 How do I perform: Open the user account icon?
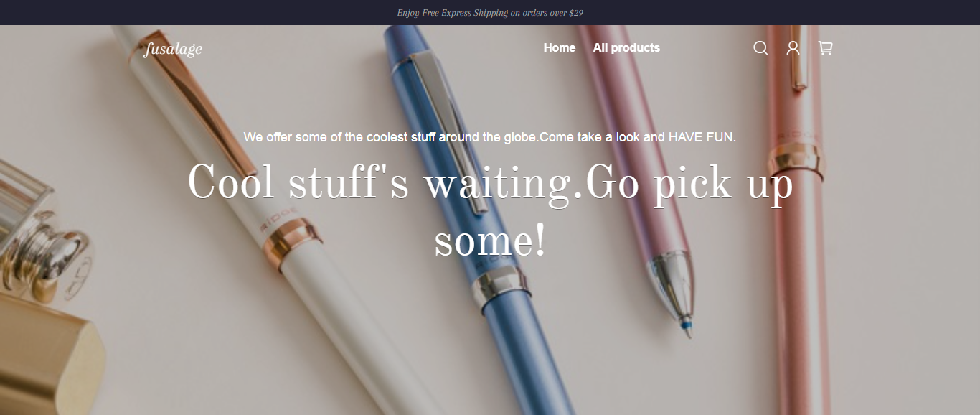pyautogui.click(x=793, y=48)
